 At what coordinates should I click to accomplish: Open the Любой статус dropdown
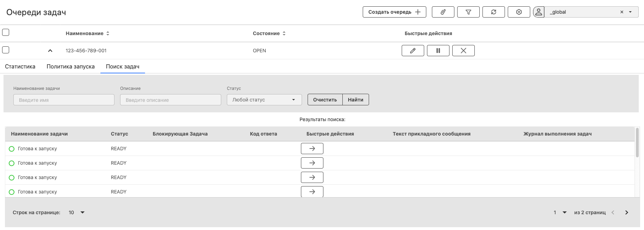click(264, 100)
